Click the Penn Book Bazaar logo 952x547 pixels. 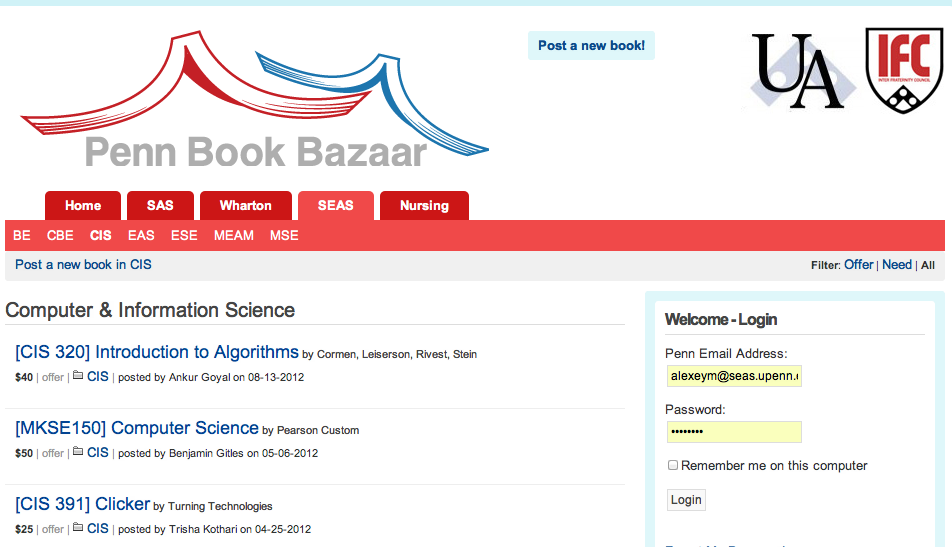[x=255, y=100]
